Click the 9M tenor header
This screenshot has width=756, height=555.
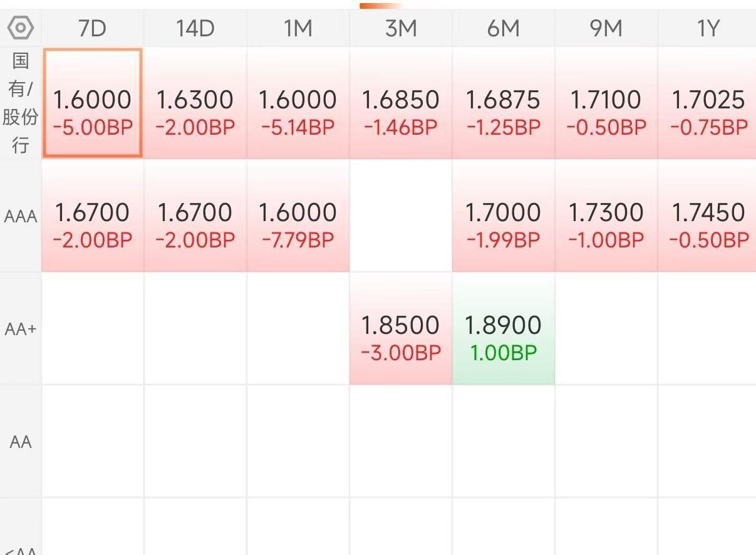click(606, 28)
